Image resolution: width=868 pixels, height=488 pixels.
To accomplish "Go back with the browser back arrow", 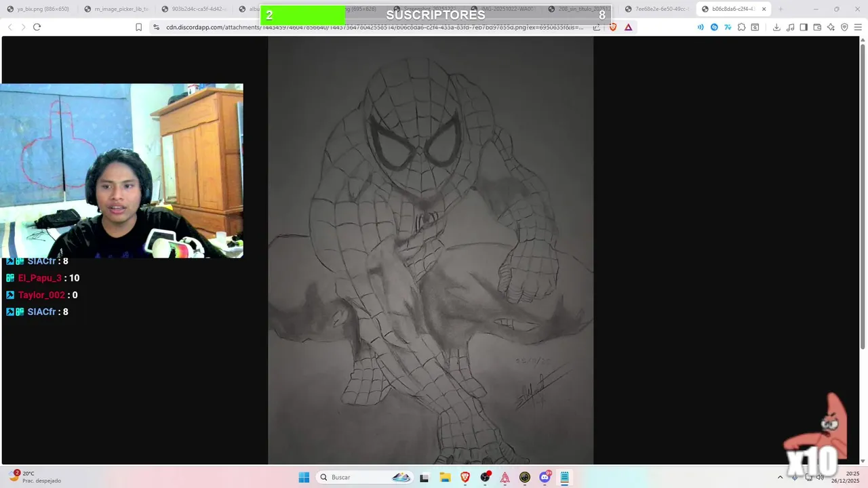I will [9, 27].
